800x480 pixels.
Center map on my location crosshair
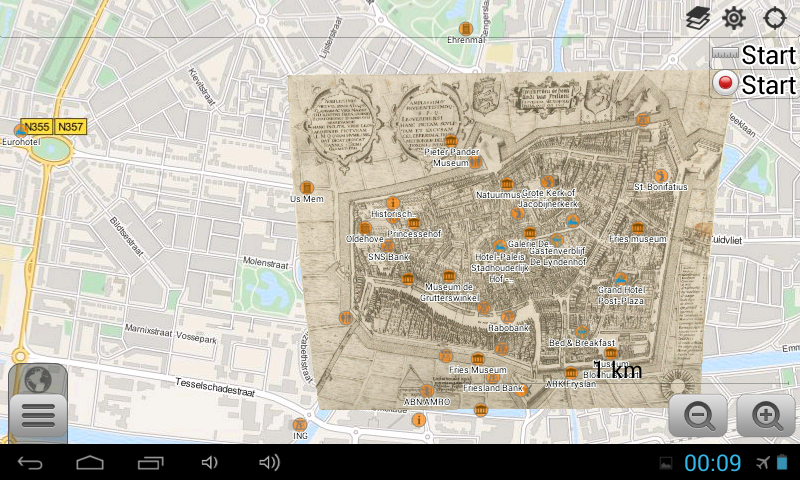click(774, 18)
